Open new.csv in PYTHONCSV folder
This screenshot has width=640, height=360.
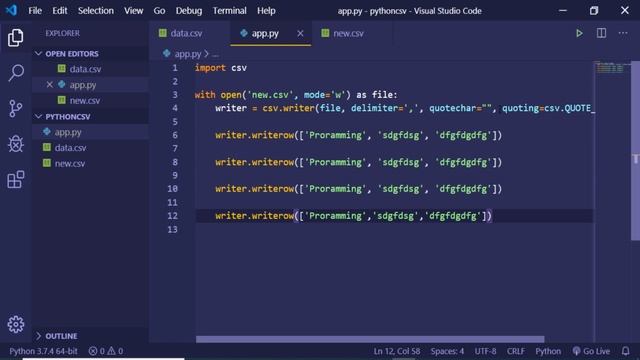coord(70,163)
